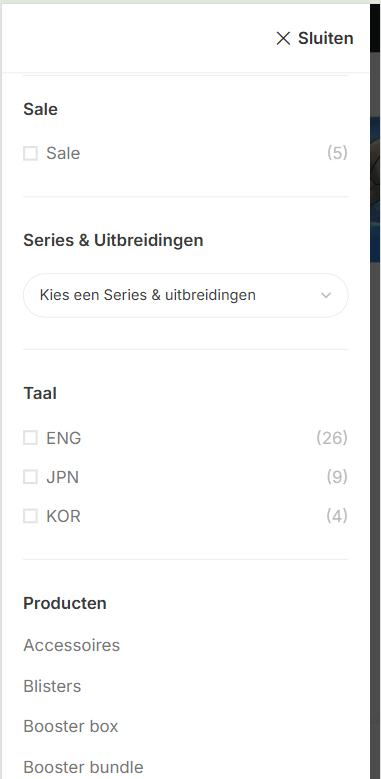Click the chevron arrow in the series dropdown
The image size is (381, 779).
[326, 295]
